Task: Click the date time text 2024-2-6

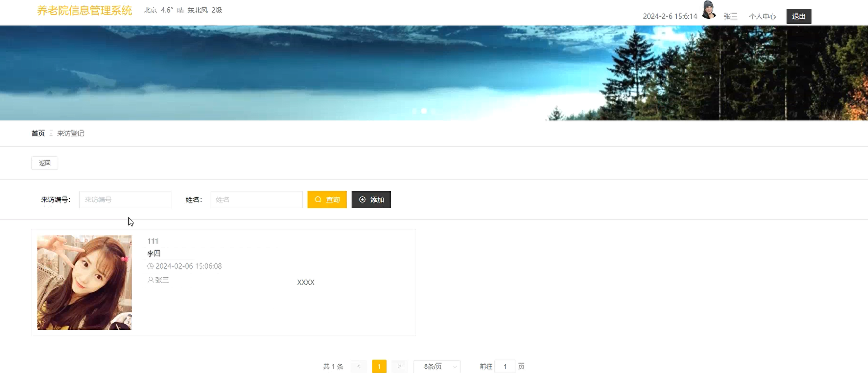Action: coord(670,16)
